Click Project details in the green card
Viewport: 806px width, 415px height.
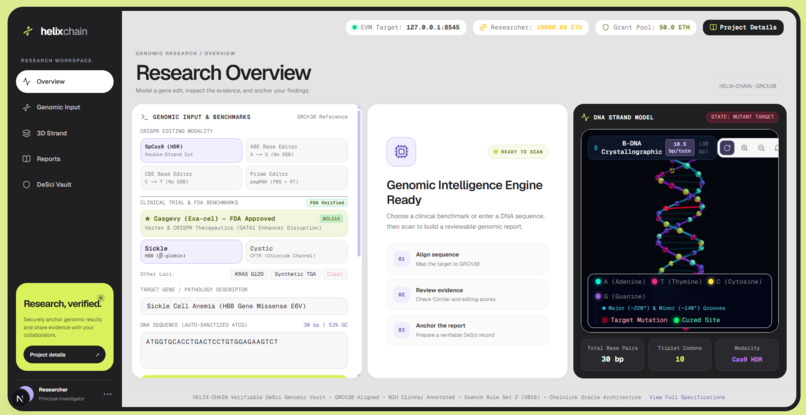coord(64,355)
